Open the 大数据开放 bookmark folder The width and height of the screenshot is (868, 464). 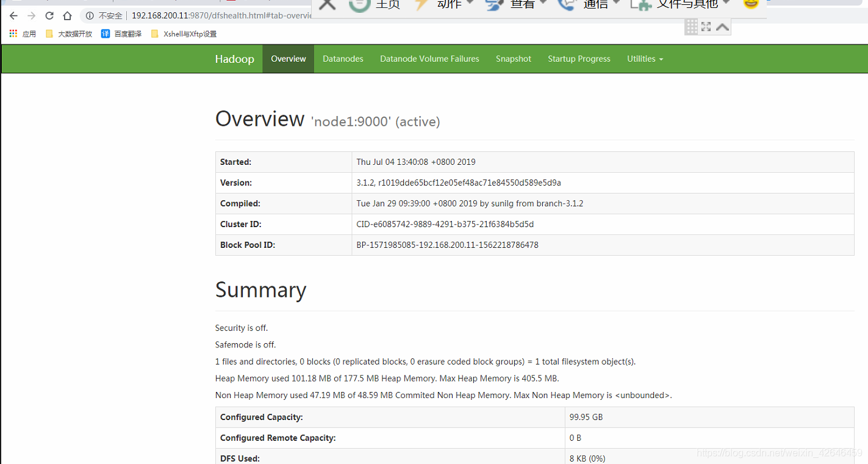69,34
